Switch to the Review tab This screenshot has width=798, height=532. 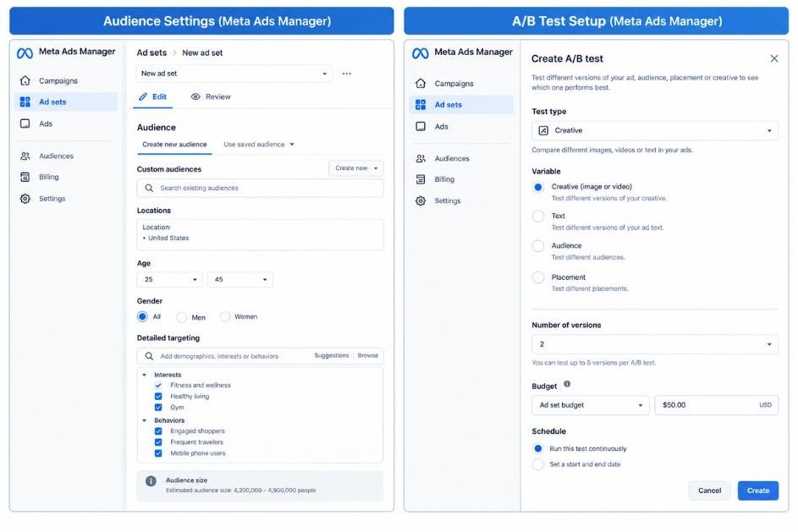(x=211, y=96)
